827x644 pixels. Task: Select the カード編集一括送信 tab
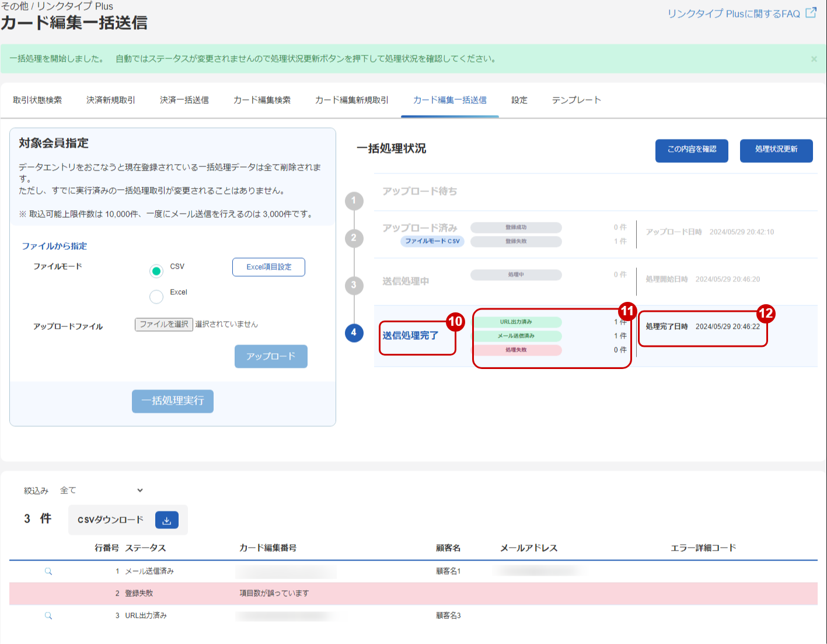point(450,100)
